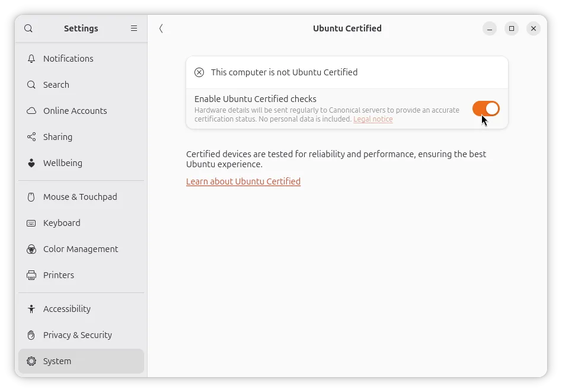
Task: Click the Privacy & Security hand icon
Action: [31, 335]
